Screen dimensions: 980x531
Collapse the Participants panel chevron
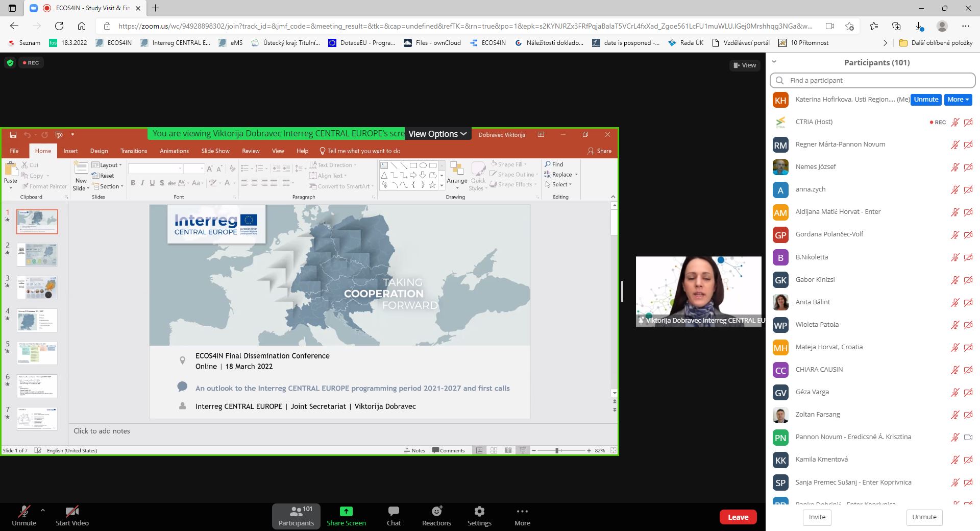click(x=774, y=62)
